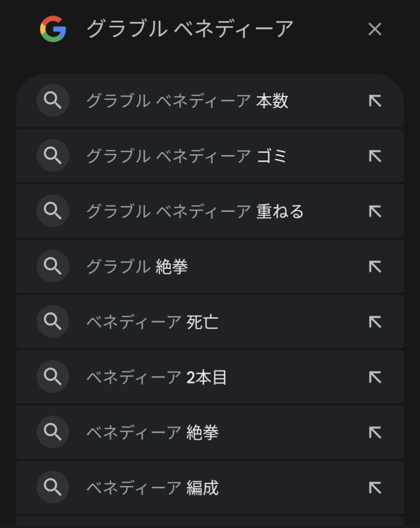Fill query using arrow beside ゴミ suggestion
Viewport: 420px width, 528px height.
click(375, 156)
